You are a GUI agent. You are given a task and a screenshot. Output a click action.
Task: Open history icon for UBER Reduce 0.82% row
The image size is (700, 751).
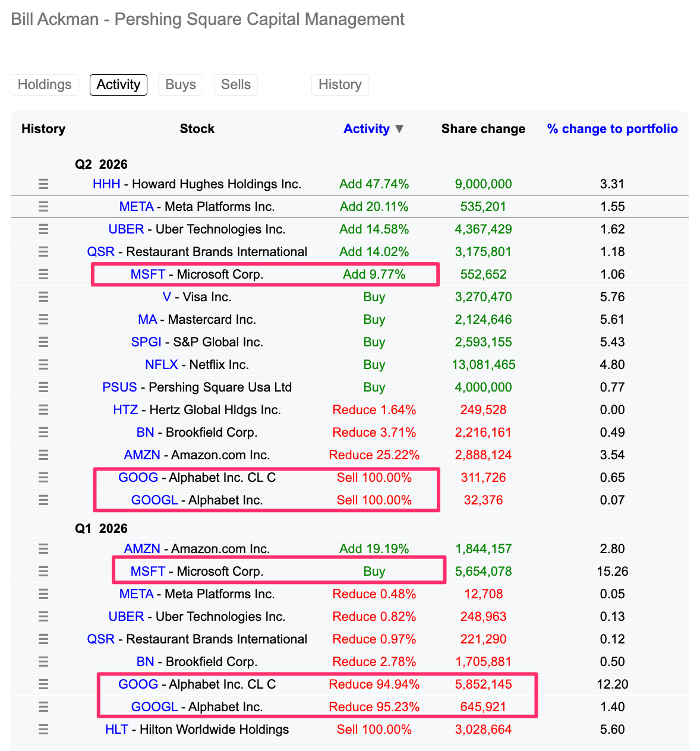[x=43, y=617]
